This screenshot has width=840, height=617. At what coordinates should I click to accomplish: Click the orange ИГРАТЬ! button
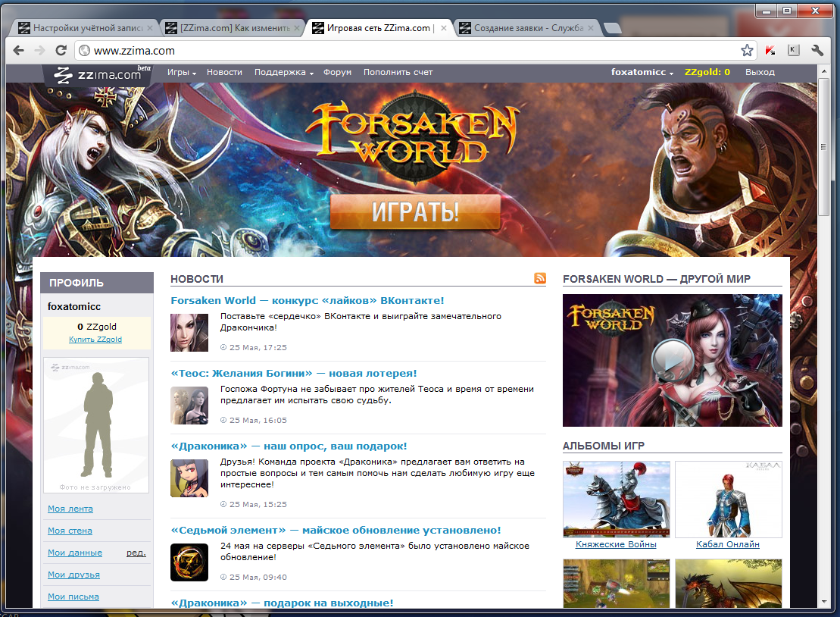point(415,212)
